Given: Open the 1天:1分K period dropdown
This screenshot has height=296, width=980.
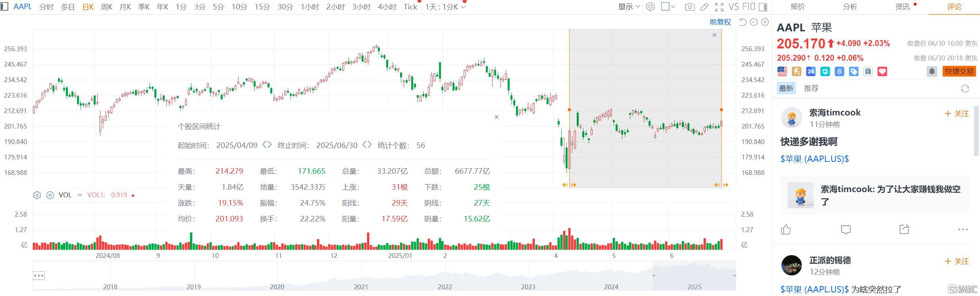Looking at the screenshot, I should (x=445, y=7).
